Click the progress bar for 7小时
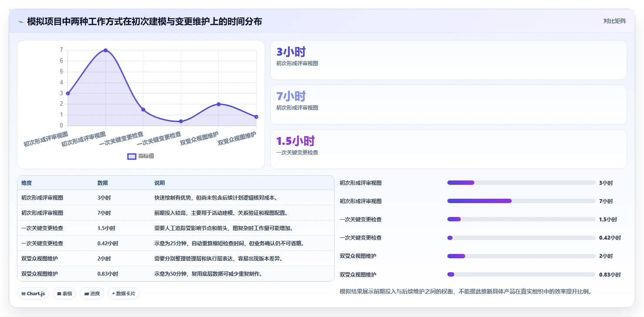The width and height of the screenshot is (644, 317). tap(521, 201)
